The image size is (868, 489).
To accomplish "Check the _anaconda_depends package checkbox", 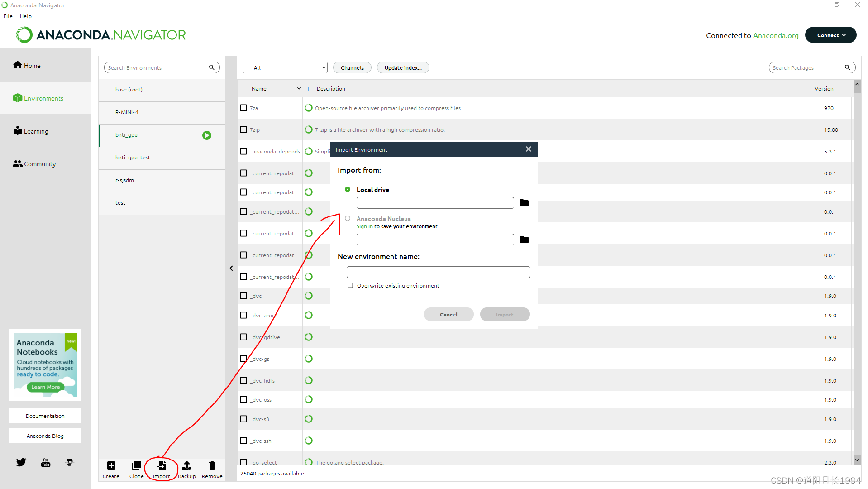I will coord(243,151).
